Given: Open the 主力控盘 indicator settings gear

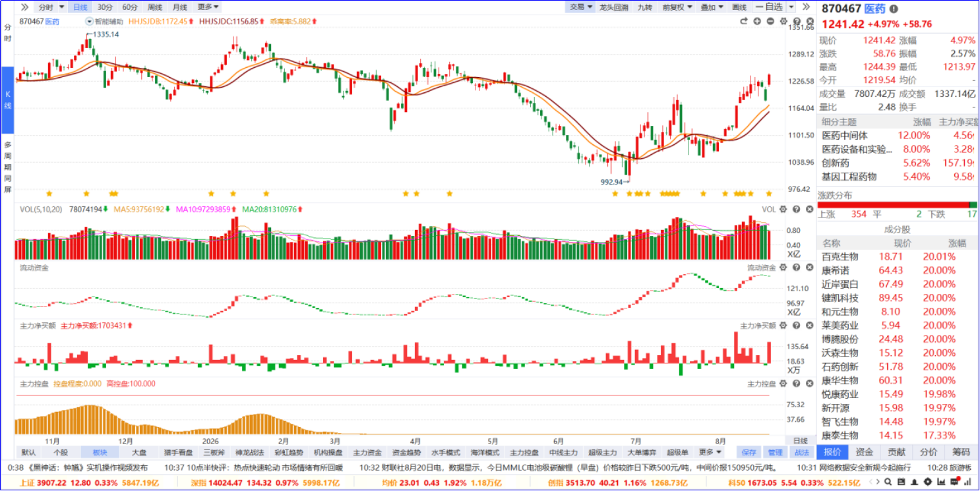Looking at the screenshot, I should tap(783, 384).
